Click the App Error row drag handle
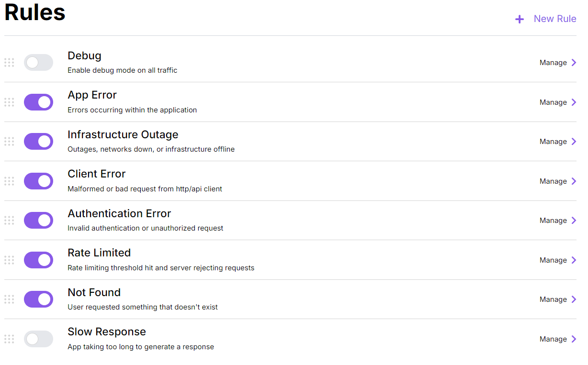 [9, 102]
